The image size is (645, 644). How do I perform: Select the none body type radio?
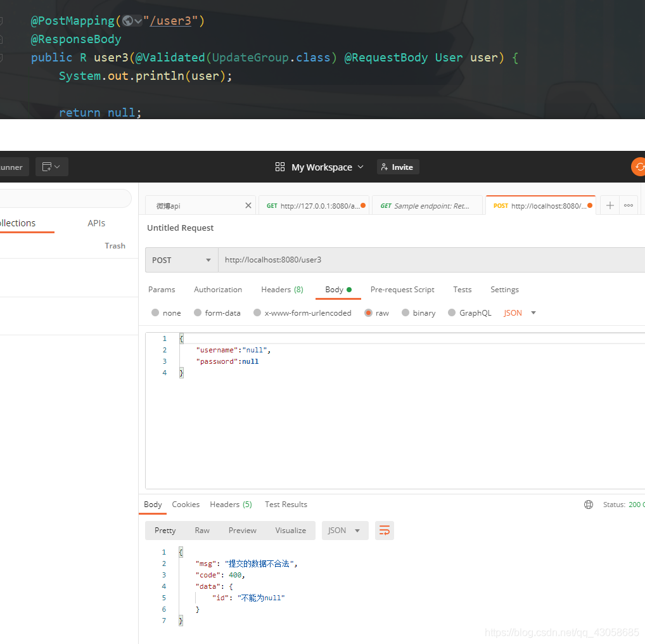pos(156,312)
